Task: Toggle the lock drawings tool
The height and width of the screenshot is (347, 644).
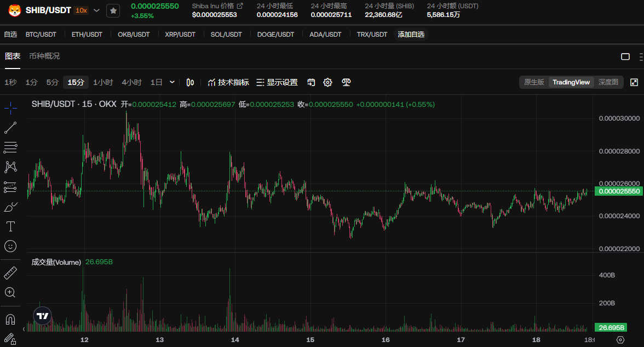Action: pos(10,338)
